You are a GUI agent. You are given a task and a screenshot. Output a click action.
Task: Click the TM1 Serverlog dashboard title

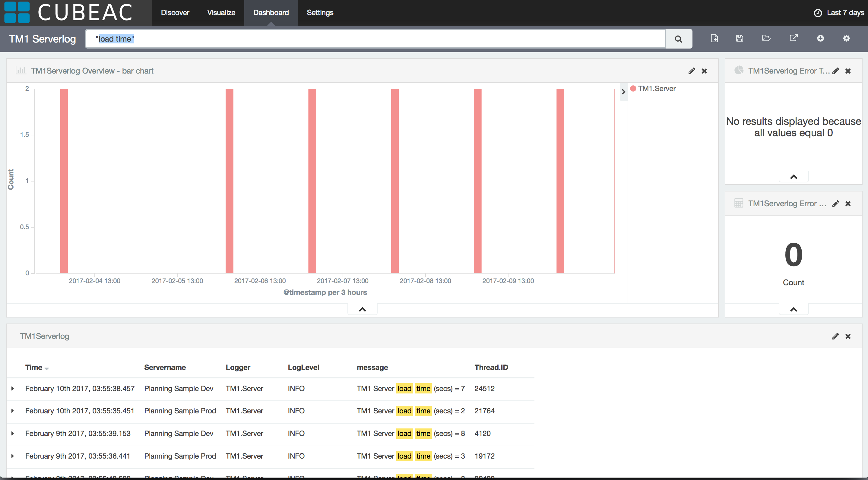[42, 39]
